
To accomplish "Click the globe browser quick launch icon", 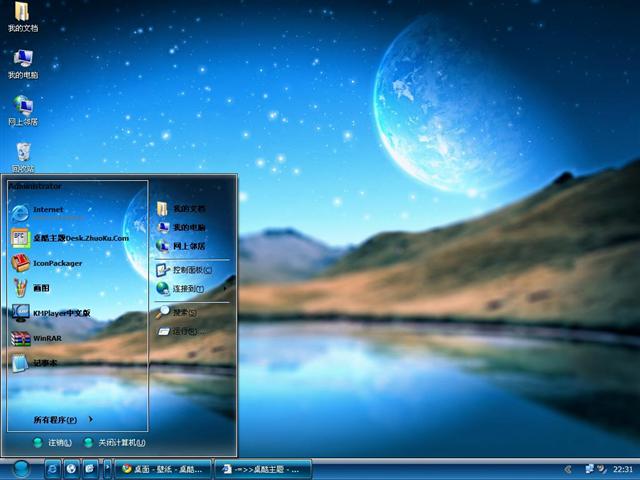I will click(71, 469).
